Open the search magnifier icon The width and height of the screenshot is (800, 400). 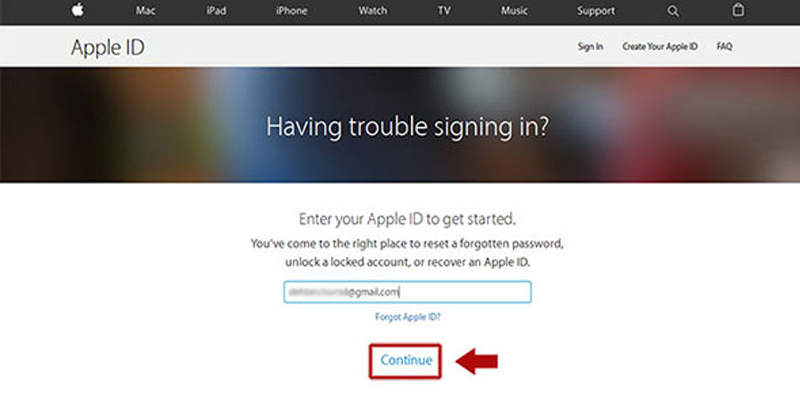pyautogui.click(x=673, y=11)
